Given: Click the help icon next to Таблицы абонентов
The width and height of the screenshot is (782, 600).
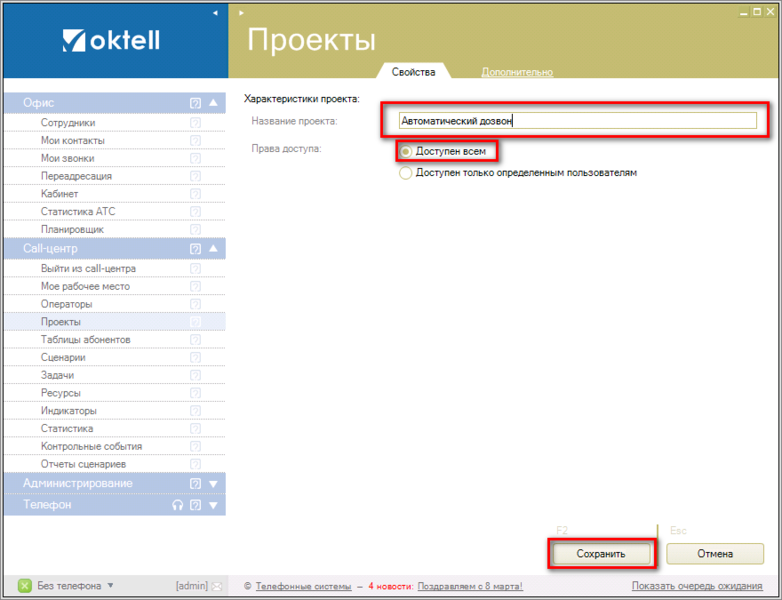Looking at the screenshot, I should 196,340.
